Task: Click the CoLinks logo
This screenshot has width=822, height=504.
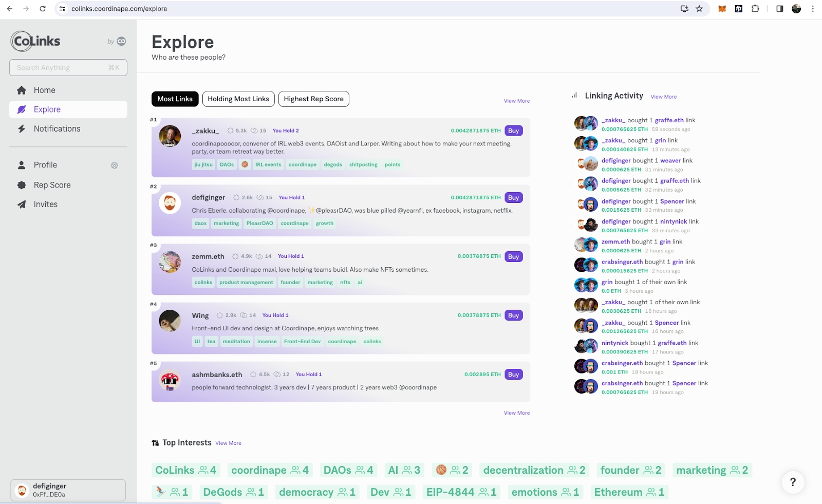Action: (x=35, y=41)
